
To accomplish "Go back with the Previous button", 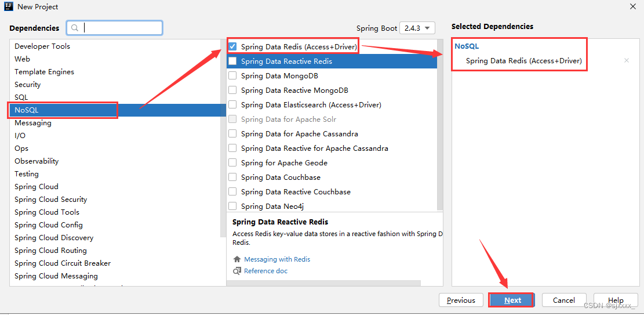I will pyautogui.click(x=461, y=300).
